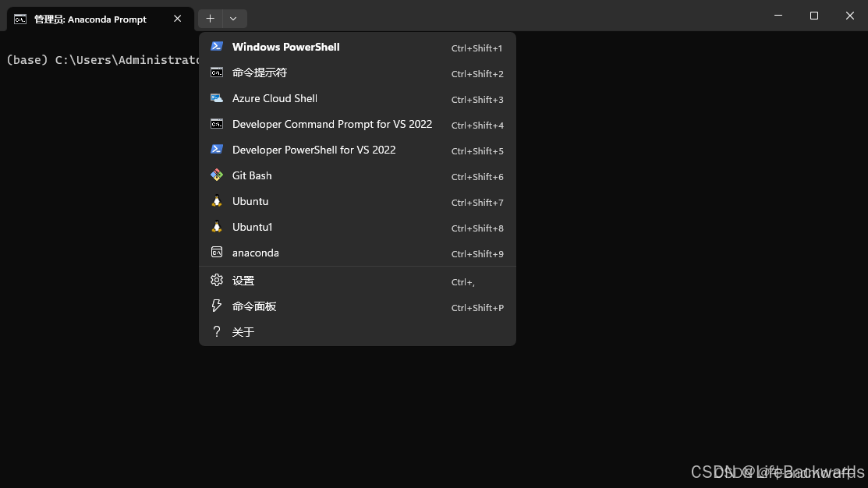Click the Ctrl+Shift+6 shortcut label
868x488 pixels.
click(x=477, y=177)
